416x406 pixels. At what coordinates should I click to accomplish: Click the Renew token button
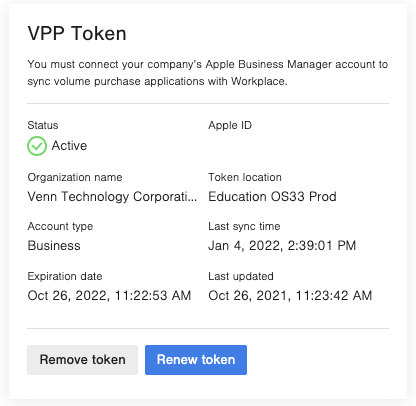point(196,360)
